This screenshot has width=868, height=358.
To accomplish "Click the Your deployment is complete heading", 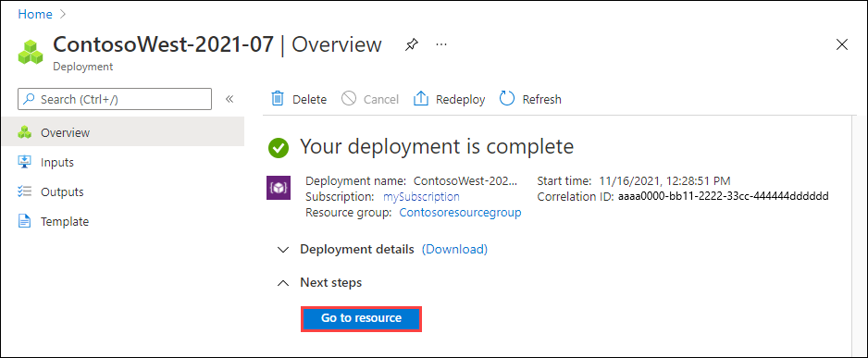I will click(x=437, y=147).
